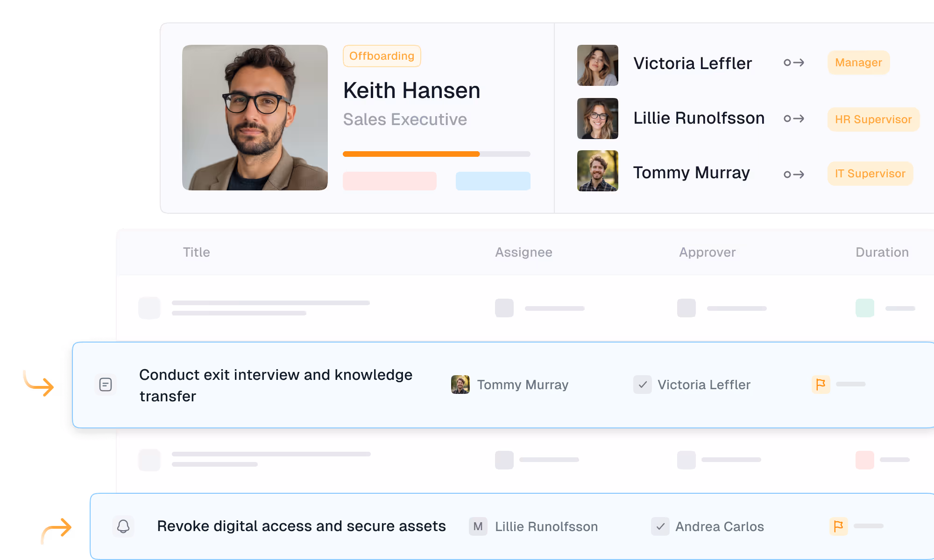Screen dimensions: 934x560
Task: Click the pink placeholder button under progress bar
Action: coord(389,181)
